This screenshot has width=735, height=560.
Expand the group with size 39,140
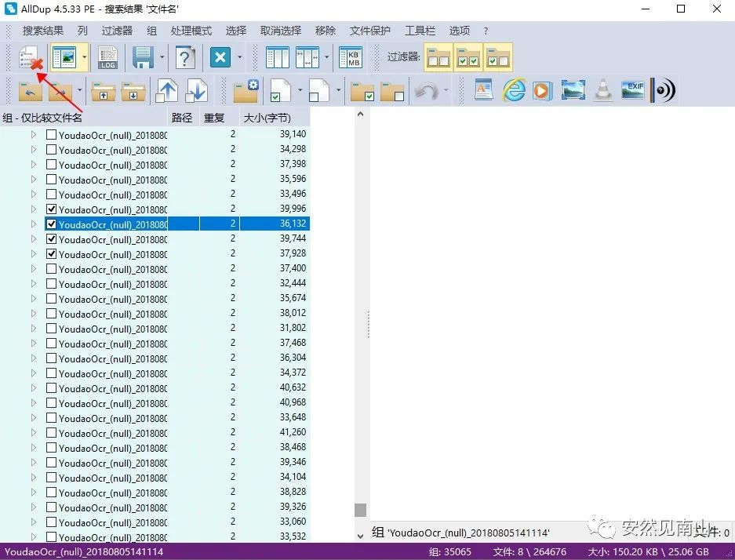coord(34,134)
